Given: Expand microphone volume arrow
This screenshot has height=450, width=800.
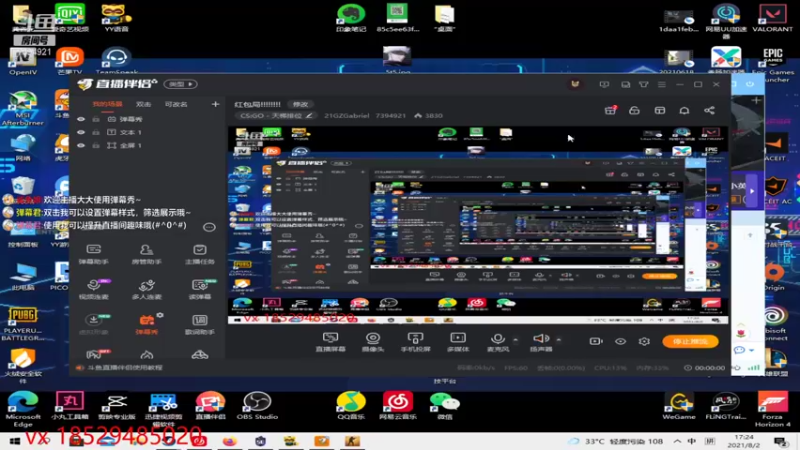Looking at the screenshot, I should 515,339.
